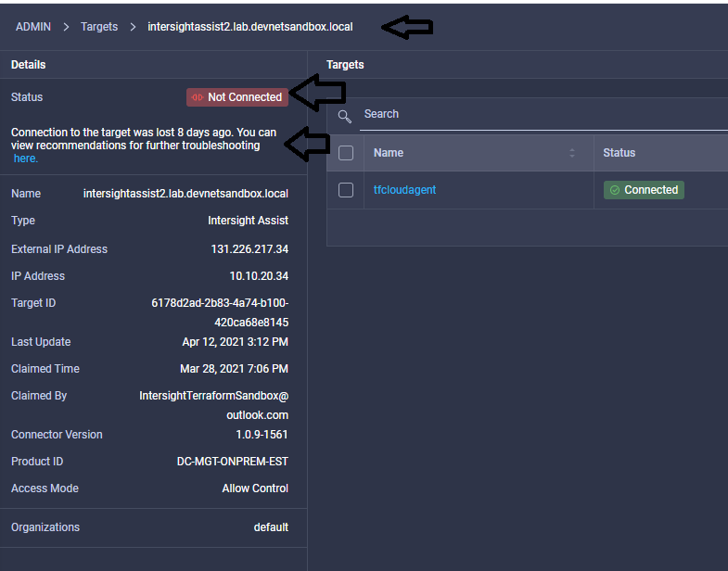Click the Target ID value 6178d2ad-2b83

click(x=220, y=312)
